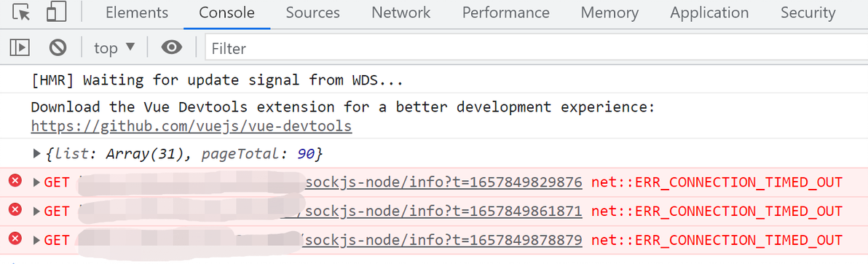Toggle the device toolbar icon
The image size is (868, 264).
(56, 12)
